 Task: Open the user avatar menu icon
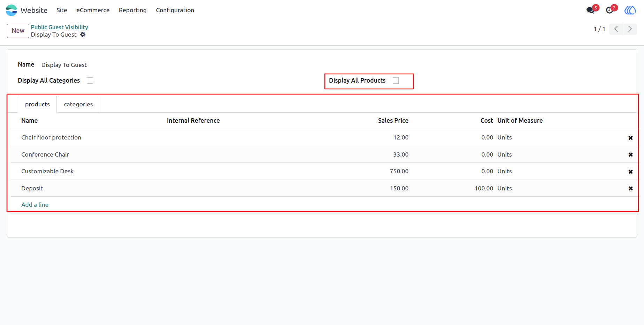click(x=630, y=10)
